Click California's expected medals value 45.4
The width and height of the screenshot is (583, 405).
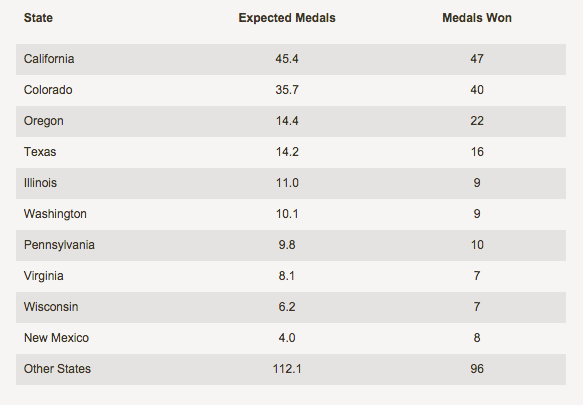(287, 59)
